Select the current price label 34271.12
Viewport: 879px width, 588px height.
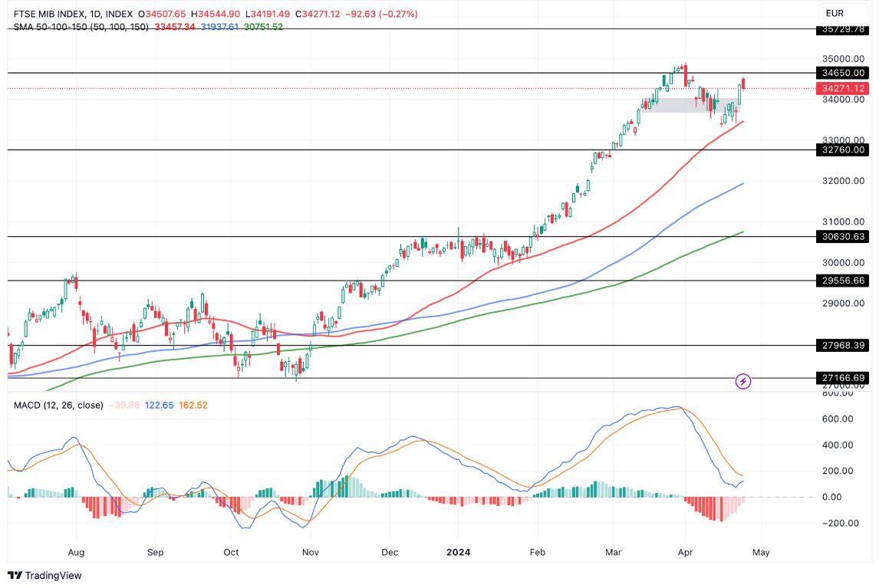pos(841,88)
